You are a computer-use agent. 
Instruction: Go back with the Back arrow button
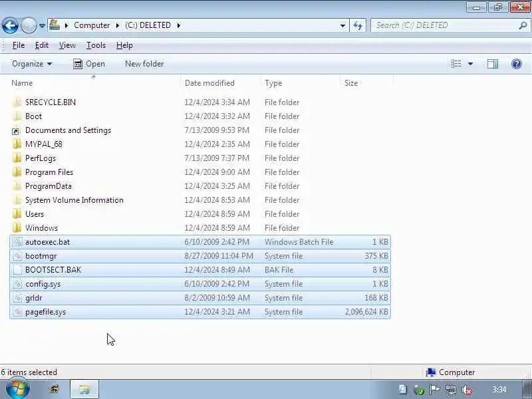[10, 25]
